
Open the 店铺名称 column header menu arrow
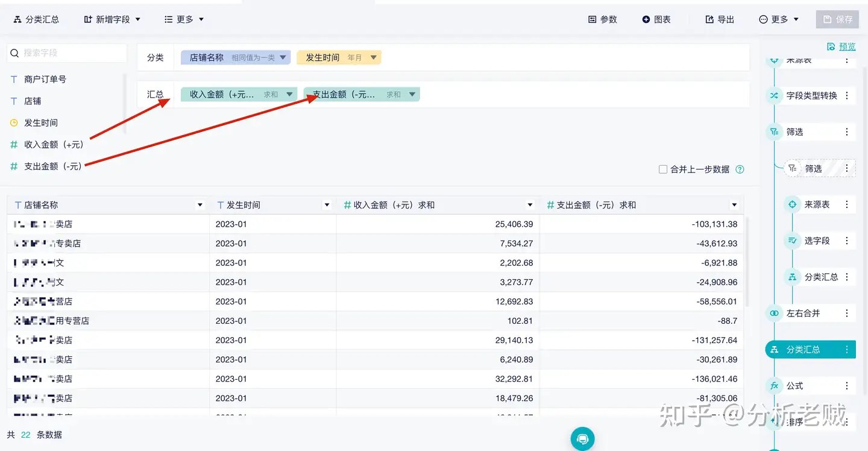[x=200, y=205]
